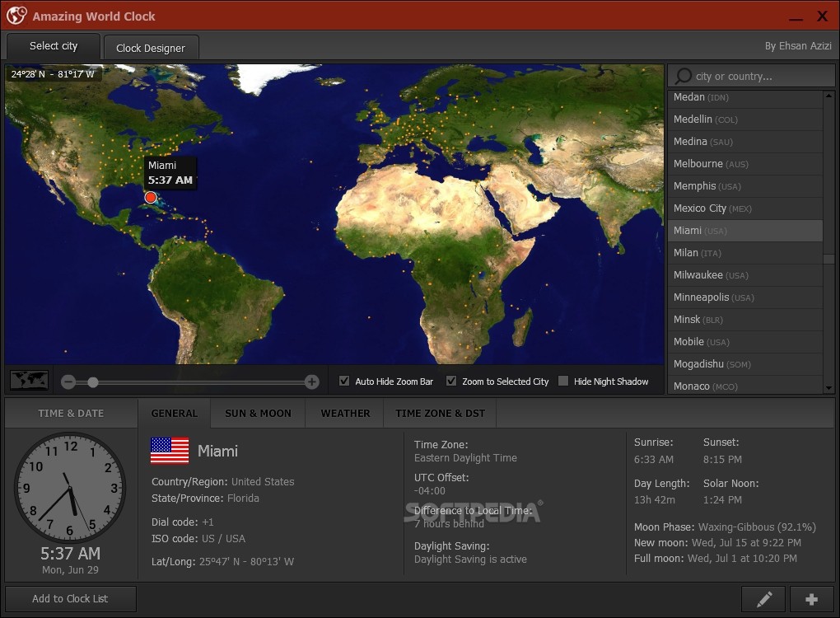Open the Select city tab

click(x=54, y=46)
